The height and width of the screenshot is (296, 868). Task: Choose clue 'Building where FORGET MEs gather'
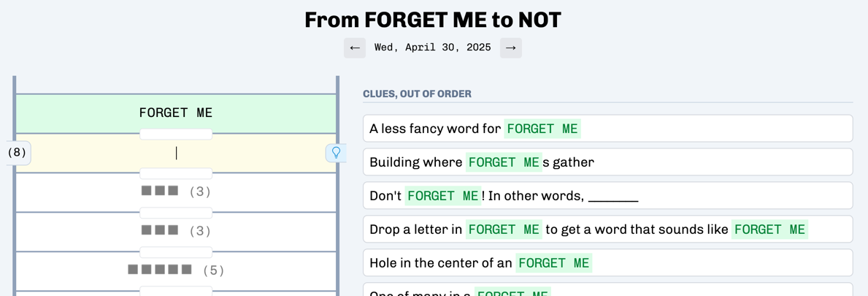coord(608,162)
